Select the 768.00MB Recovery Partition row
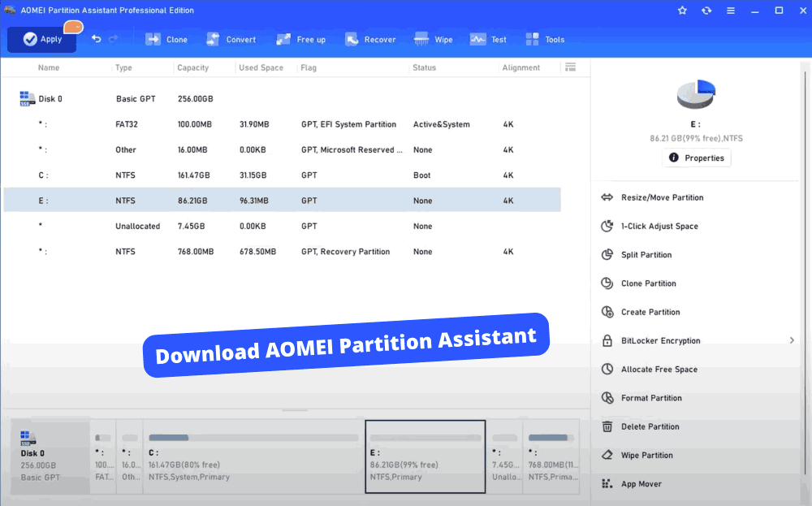This screenshot has width=812, height=506. click(283, 251)
